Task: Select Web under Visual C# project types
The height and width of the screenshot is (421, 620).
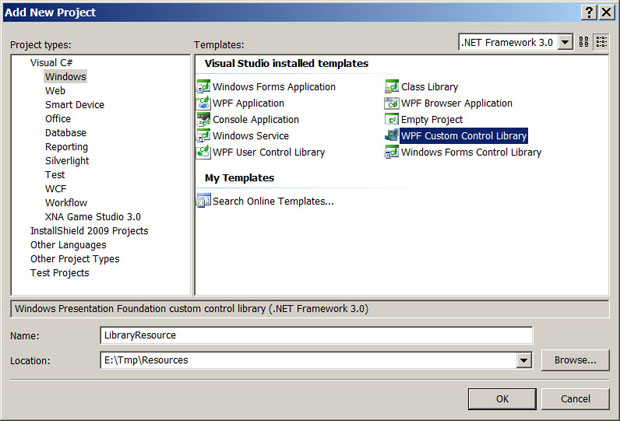Action: click(55, 91)
